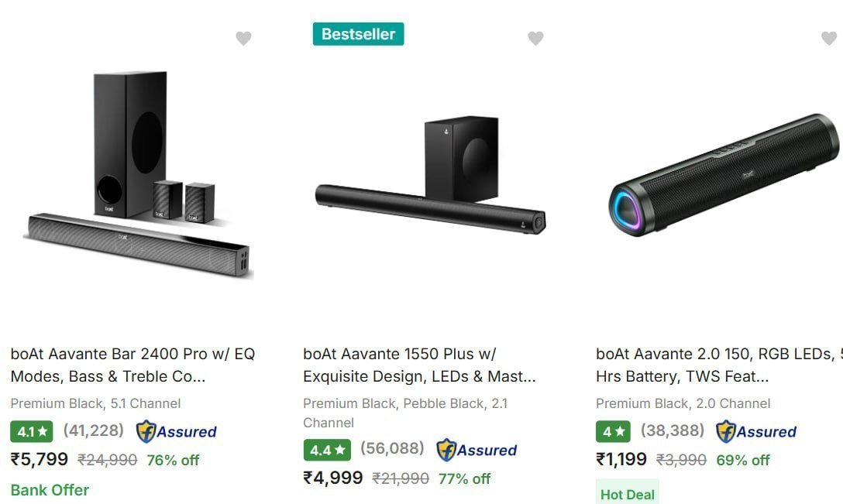Click Assured badge beside 41,228 ratings

pyautogui.click(x=176, y=431)
